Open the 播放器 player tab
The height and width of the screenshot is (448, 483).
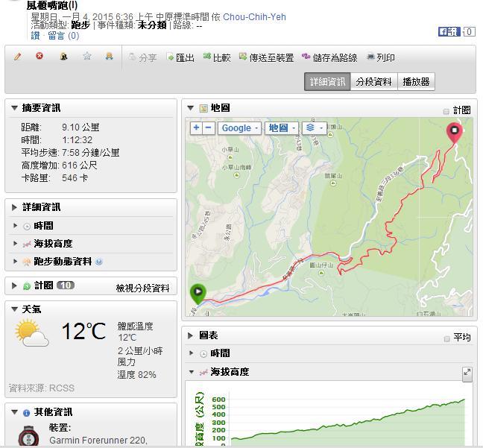coord(416,82)
